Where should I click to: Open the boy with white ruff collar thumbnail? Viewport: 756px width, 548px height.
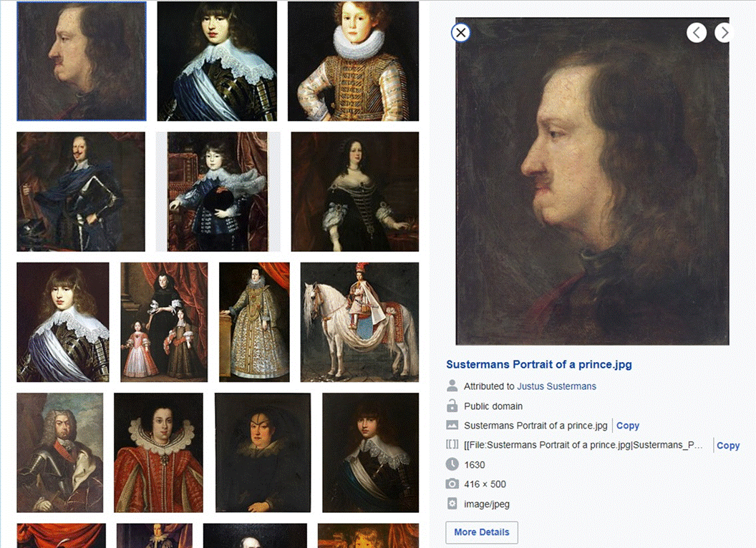coord(353,62)
